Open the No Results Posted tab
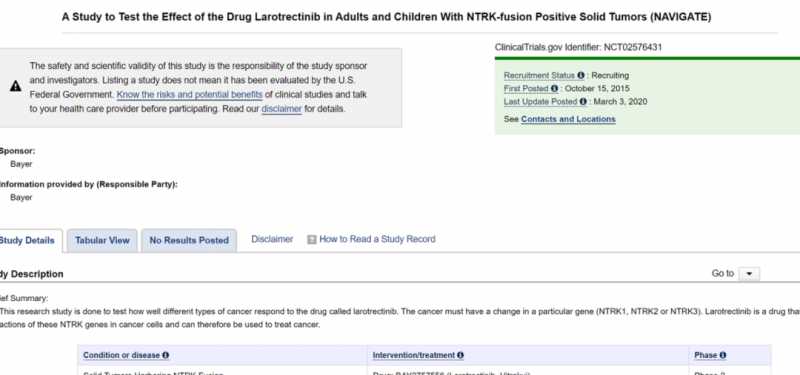This screenshot has width=800, height=375. [189, 240]
